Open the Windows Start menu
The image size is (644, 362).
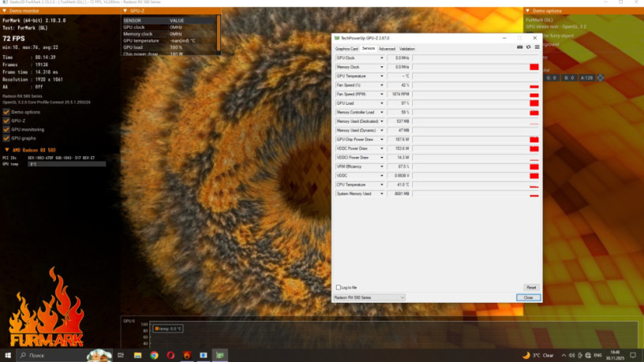(x=8, y=355)
